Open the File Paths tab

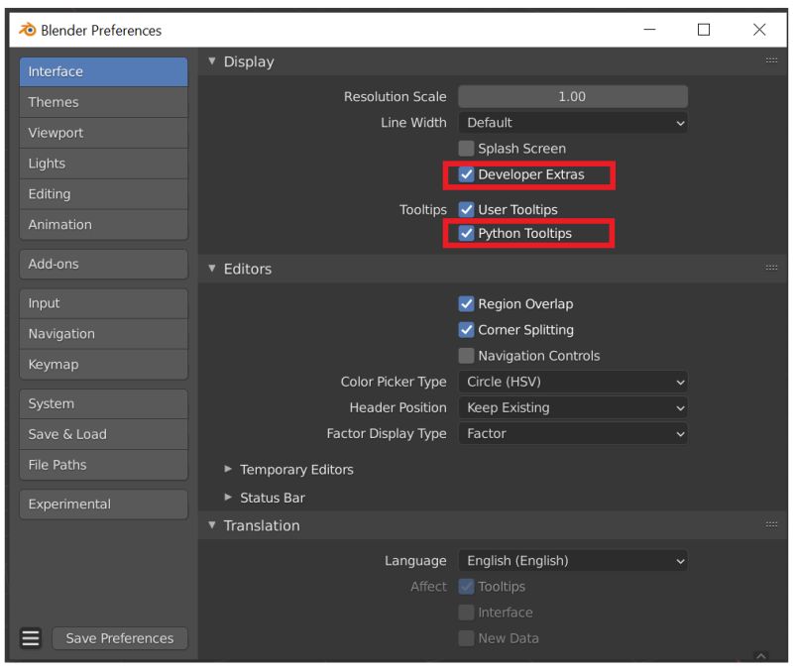click(104, 465)
